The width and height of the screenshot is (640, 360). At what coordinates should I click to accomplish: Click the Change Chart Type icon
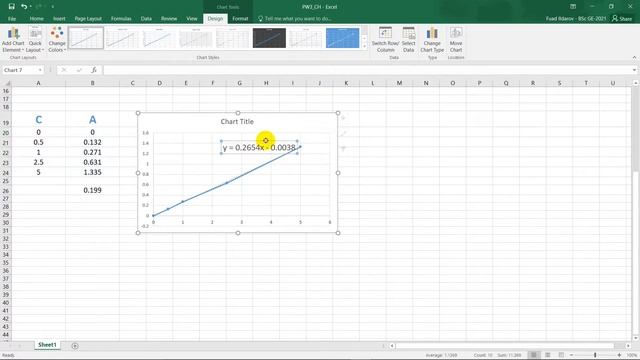432,40
